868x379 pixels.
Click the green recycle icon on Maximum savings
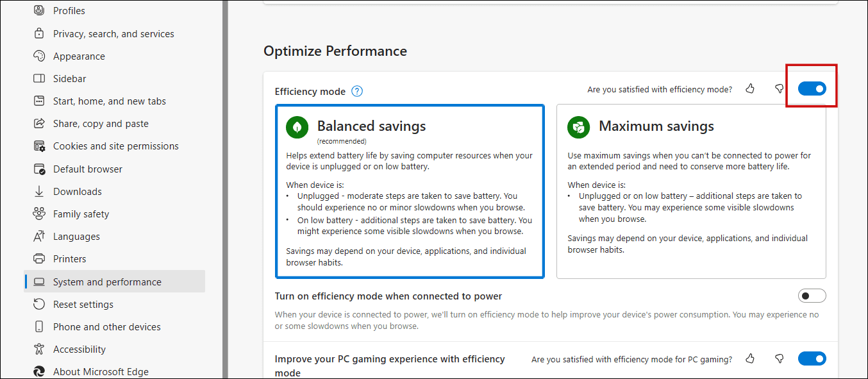578,127
